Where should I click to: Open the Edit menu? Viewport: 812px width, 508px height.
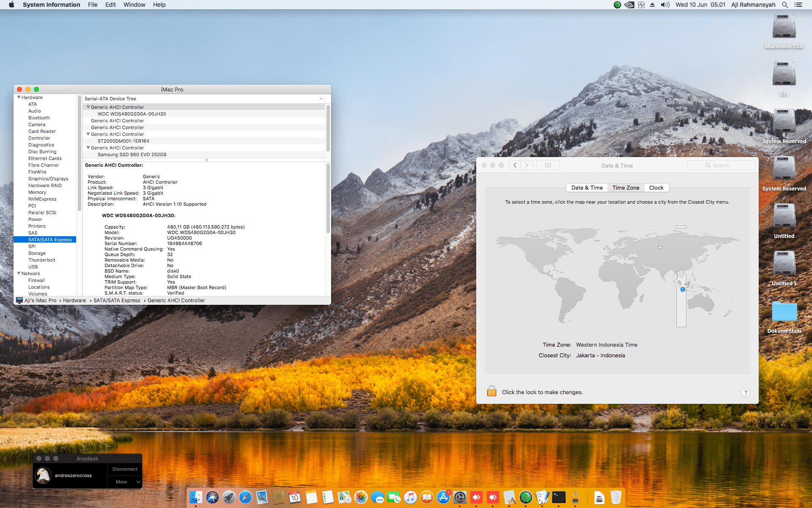(x=110, y=5)
